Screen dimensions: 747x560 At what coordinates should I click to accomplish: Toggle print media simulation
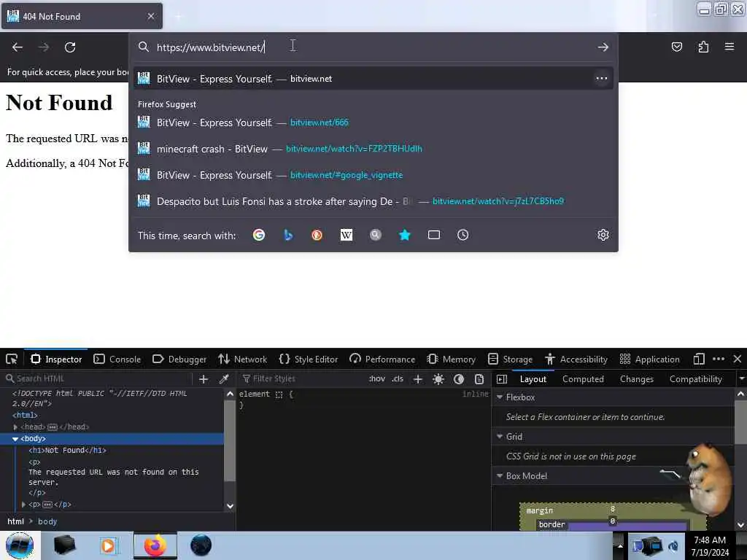(x=479, y=379)
